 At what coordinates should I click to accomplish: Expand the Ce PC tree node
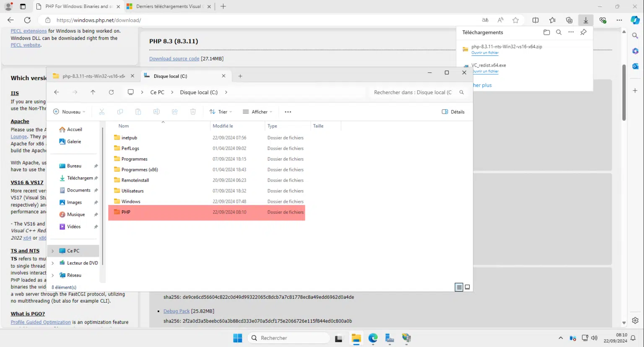[53, 251]
